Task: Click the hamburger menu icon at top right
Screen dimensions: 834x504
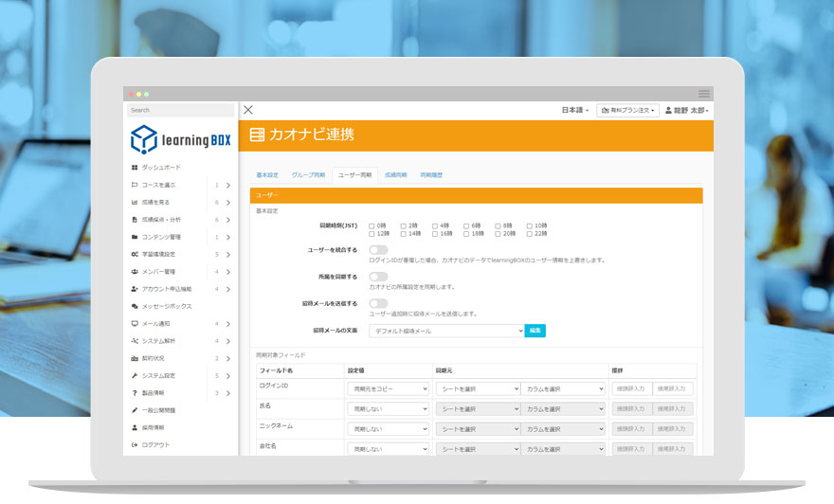Action: 704,93
